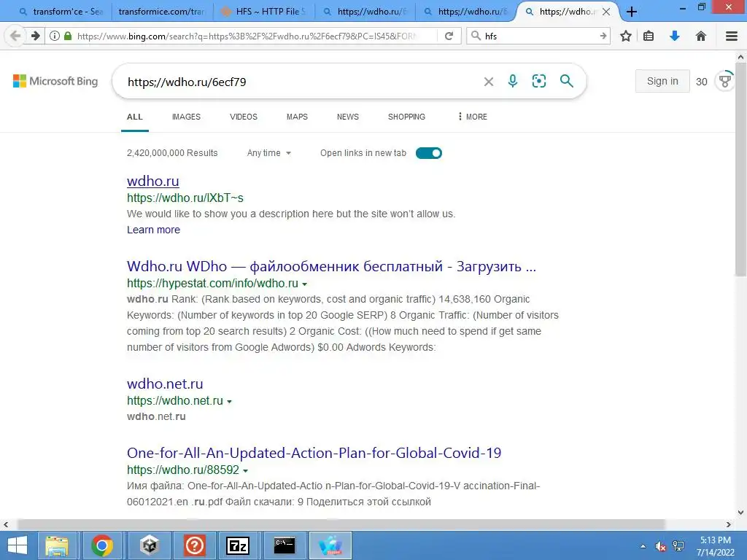Open the wdho.ru result title link
Screen dimensions: 747x560
(x=153, y=181)
